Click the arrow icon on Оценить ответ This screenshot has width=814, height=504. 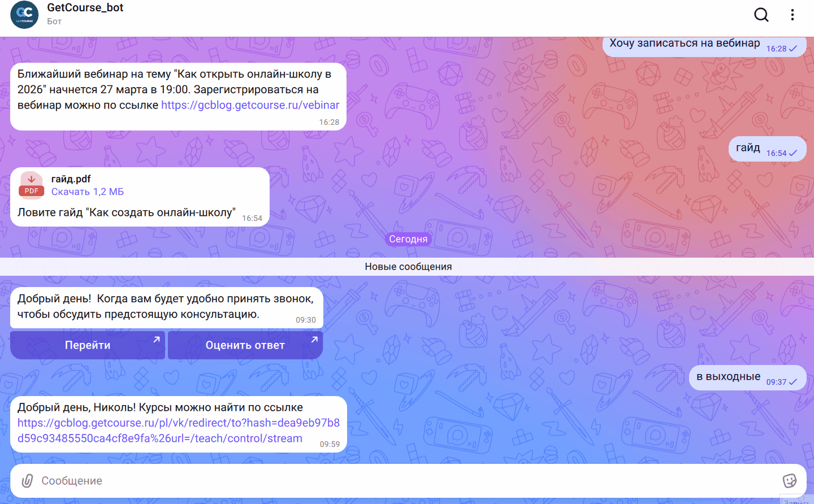pyautogui.click(x=314, y=339)
